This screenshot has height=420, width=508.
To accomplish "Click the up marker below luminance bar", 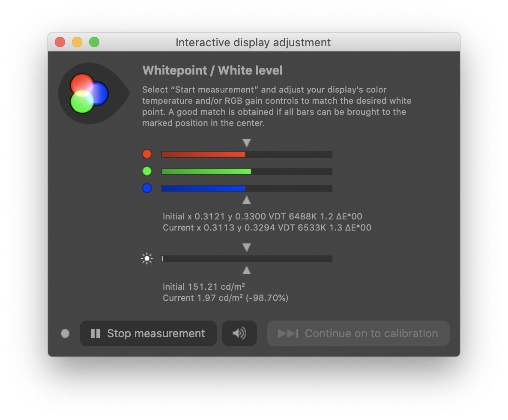I will 247,270.
